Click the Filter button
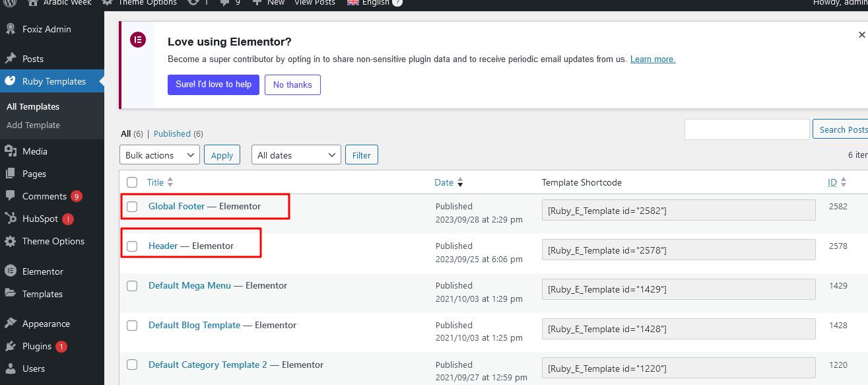 [x=362, y=155]
